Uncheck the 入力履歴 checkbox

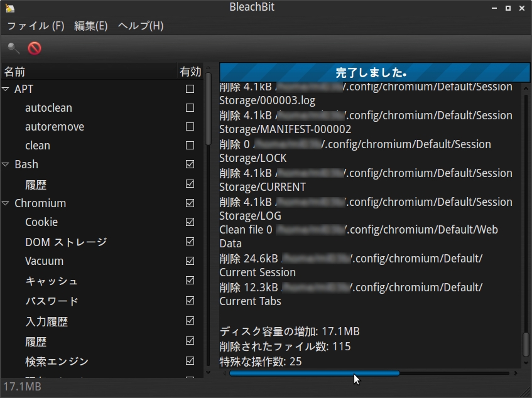pyautogui.click(x=190, y=320)
